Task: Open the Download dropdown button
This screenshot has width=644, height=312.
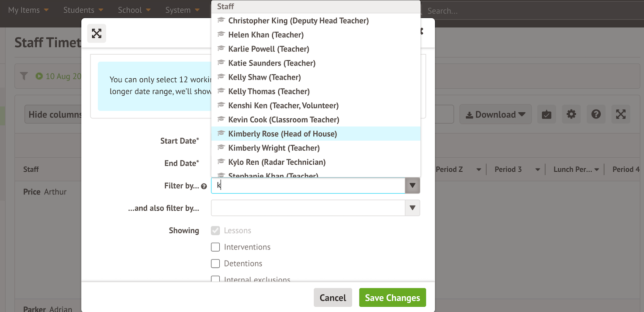Action: 495,114
